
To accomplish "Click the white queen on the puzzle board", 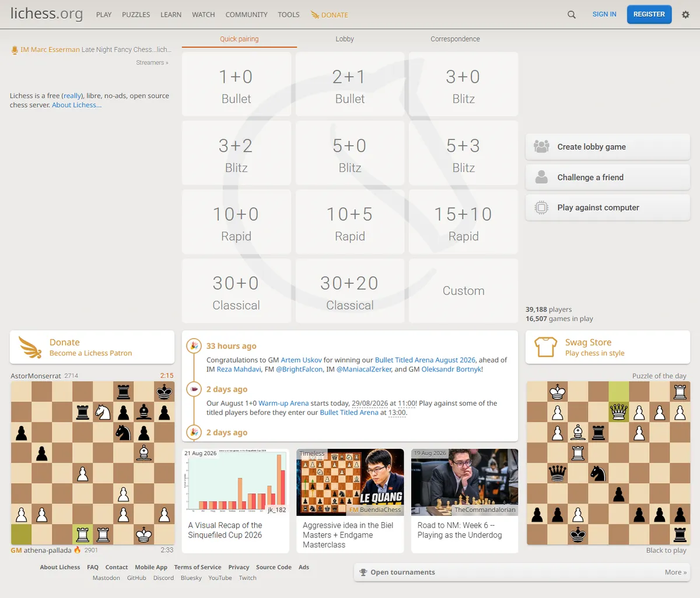I will (x=618, y=412).
